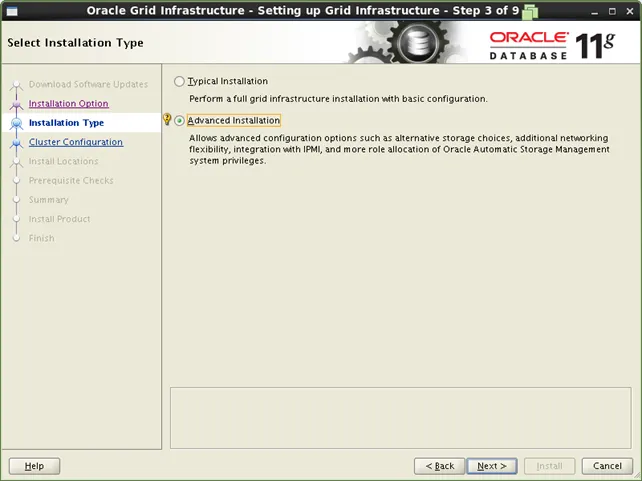
Task: Select the current Installation Type step
Action: [x=66, y=123]
